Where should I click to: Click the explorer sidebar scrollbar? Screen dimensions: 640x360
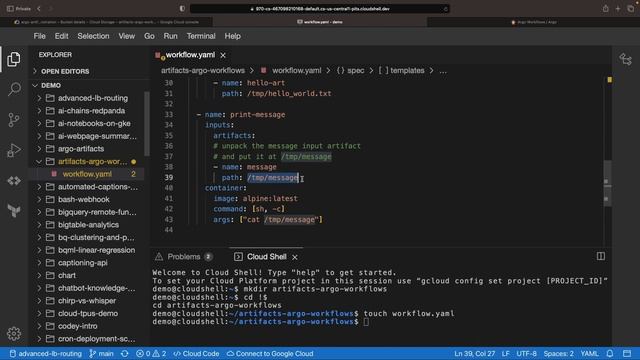click(x=147, y=124)
